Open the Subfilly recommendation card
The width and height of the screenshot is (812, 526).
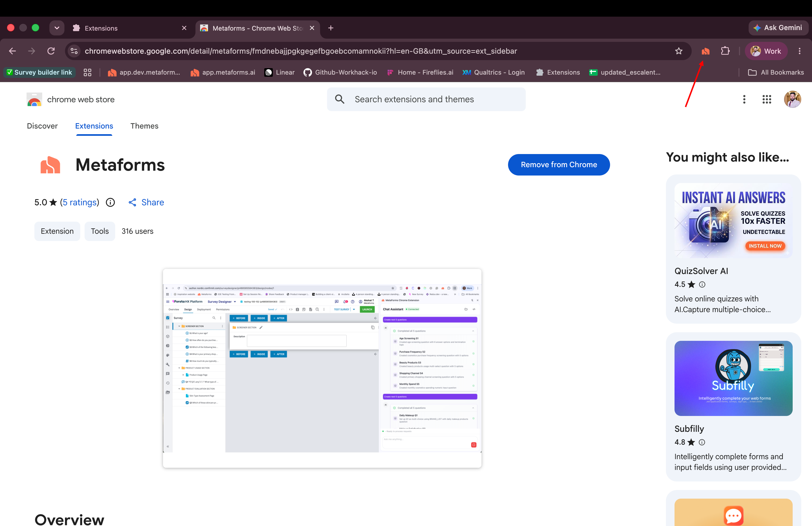[733, 407]
